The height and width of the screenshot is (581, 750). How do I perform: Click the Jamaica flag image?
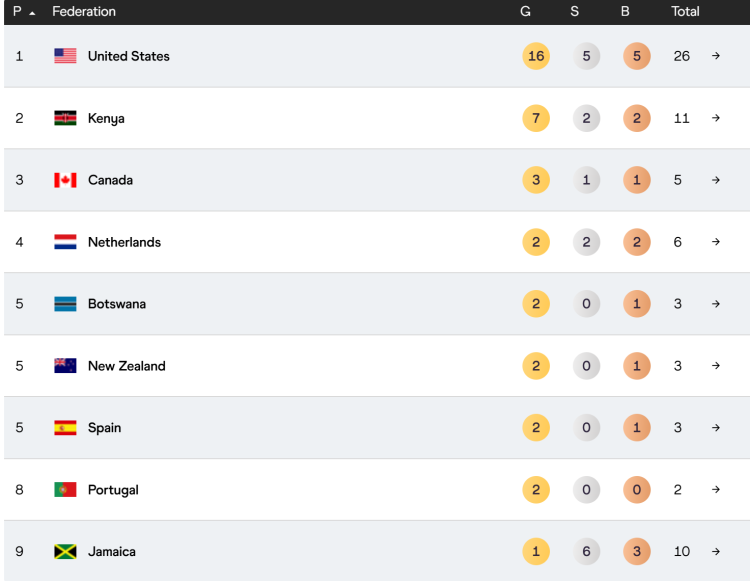(x=65, y=551)
